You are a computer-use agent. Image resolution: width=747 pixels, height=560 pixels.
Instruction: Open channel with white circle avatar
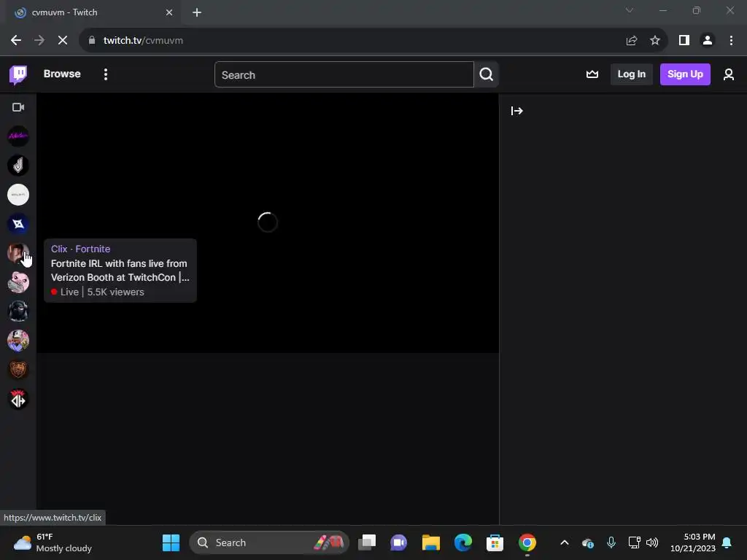tap(18, 195)
